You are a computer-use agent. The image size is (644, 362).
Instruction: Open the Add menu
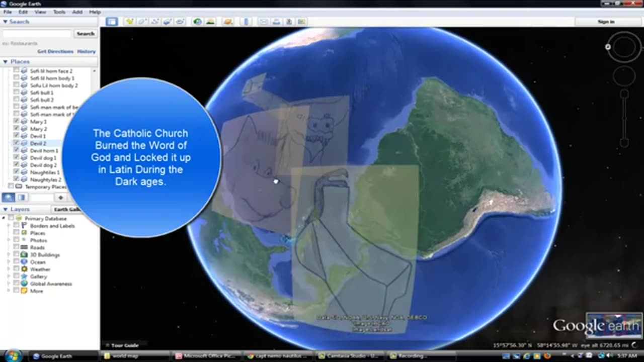coord(77,12)
